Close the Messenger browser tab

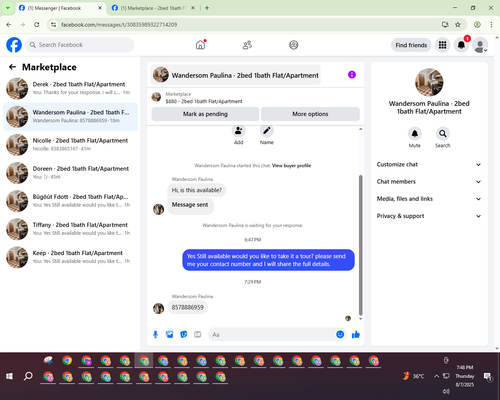click(x=100, y=8)
